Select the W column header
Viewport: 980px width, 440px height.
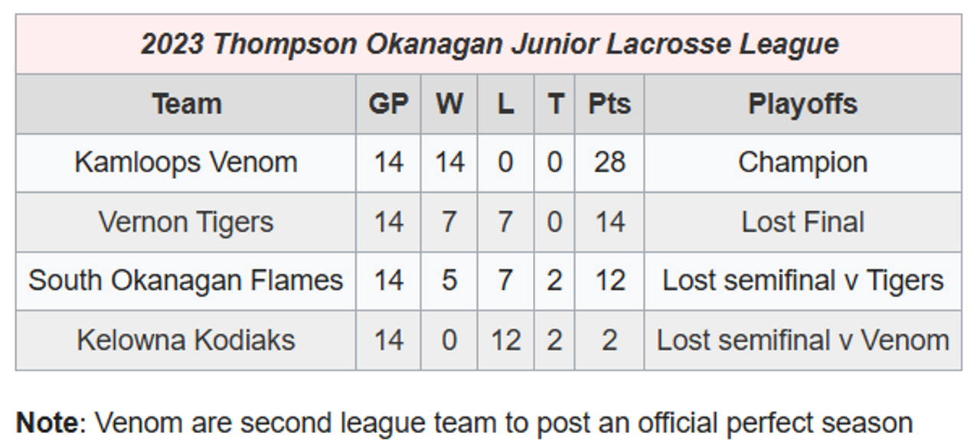coord(449,104)
